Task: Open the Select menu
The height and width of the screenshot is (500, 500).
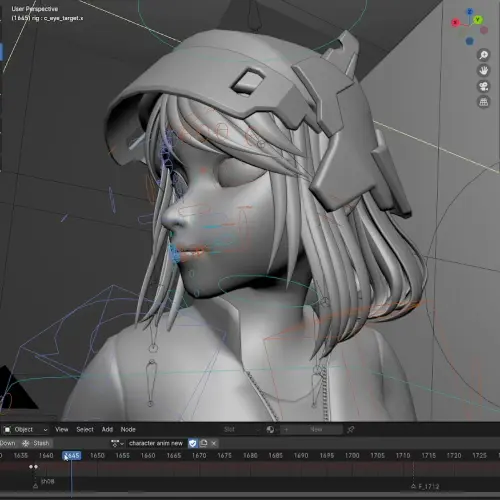Action: point(85,430)
